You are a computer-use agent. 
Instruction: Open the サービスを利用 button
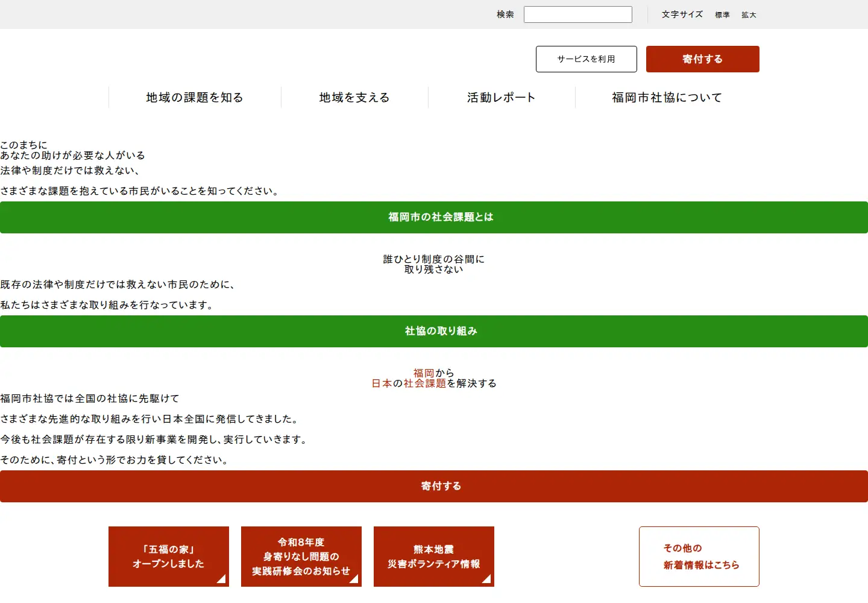[587, 59]
